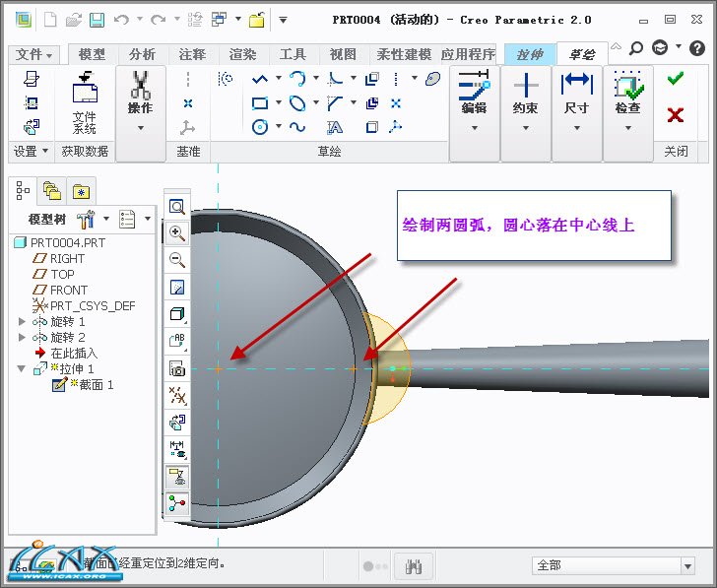The width and height of the screenshot is (717, 588).
Task: Click the Refit view icon
Action: coord(177,207)
